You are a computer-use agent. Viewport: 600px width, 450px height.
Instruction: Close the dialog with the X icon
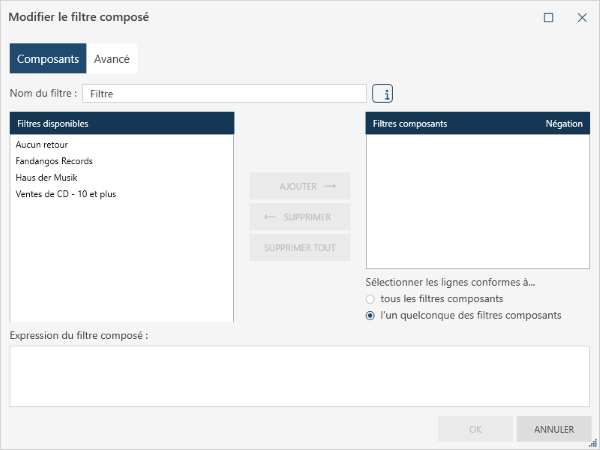point(582,18)
